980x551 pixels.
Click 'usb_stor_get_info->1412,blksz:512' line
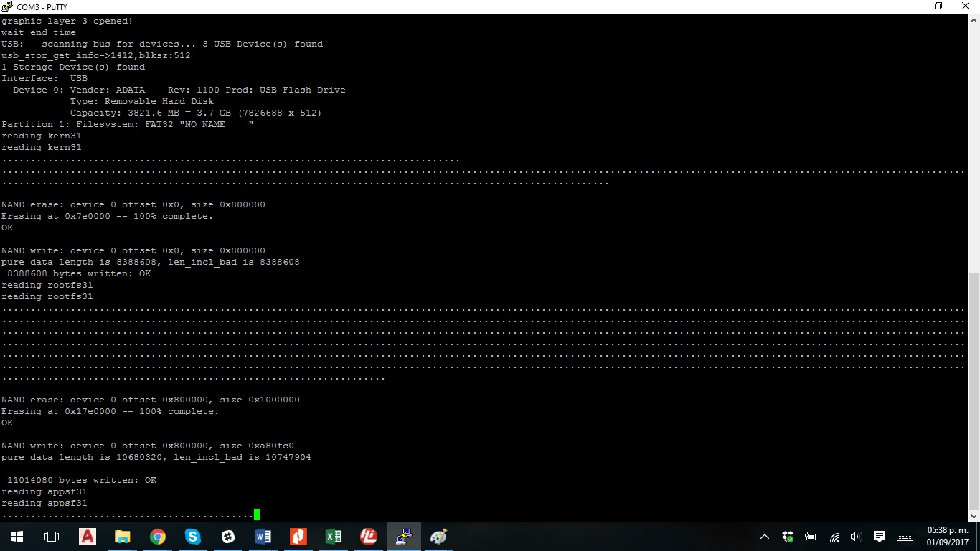[96, 55]
